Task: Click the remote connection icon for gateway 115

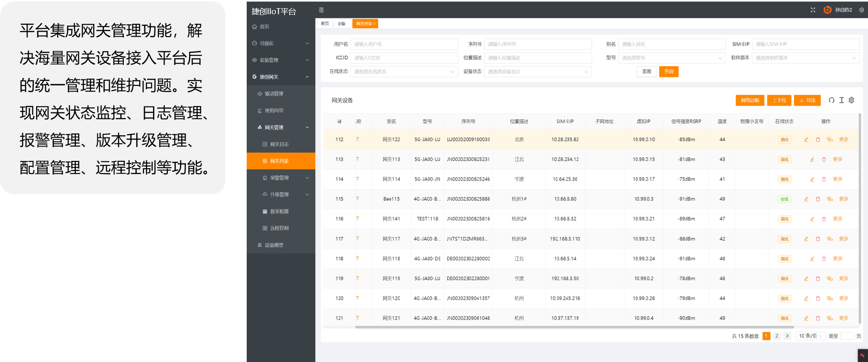Action: point(830,199)
